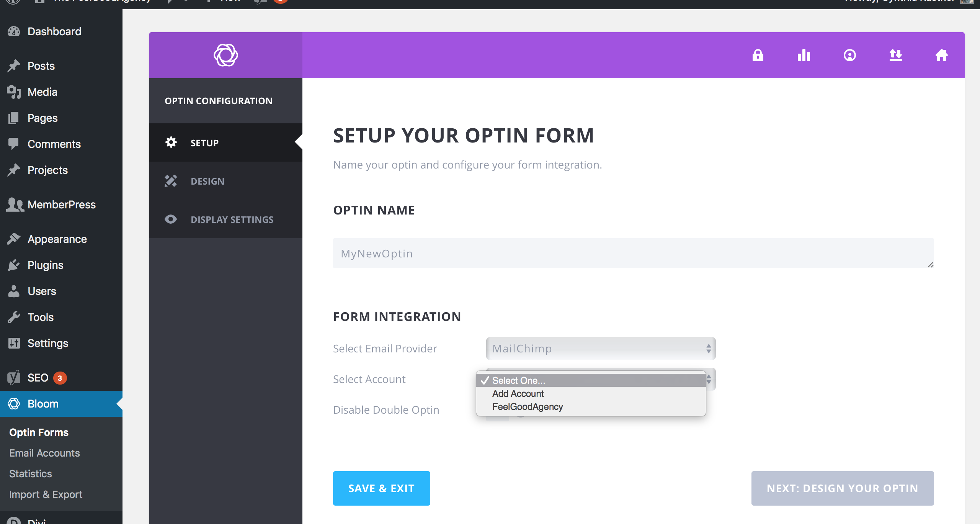Screen dimensions: 980x524
Task: Click the 'Disable Double Optin' label
Action: click(x=386, y=410)
